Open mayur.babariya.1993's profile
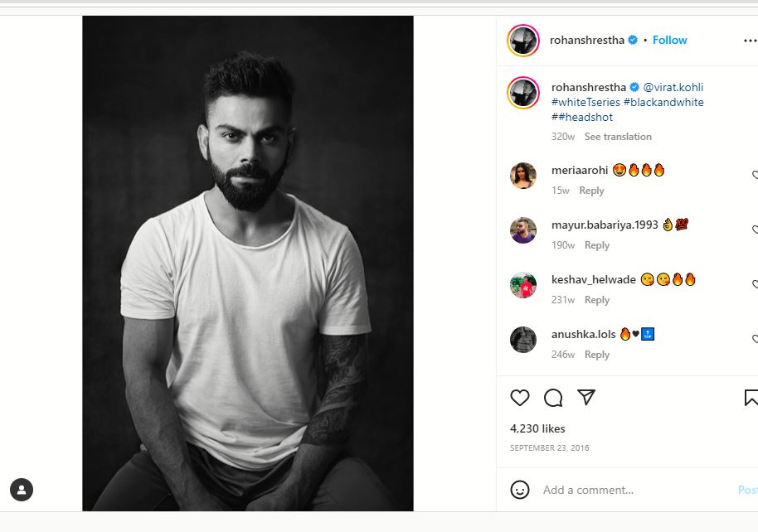This screenshot has width=758, height=532. coord(604,225)
